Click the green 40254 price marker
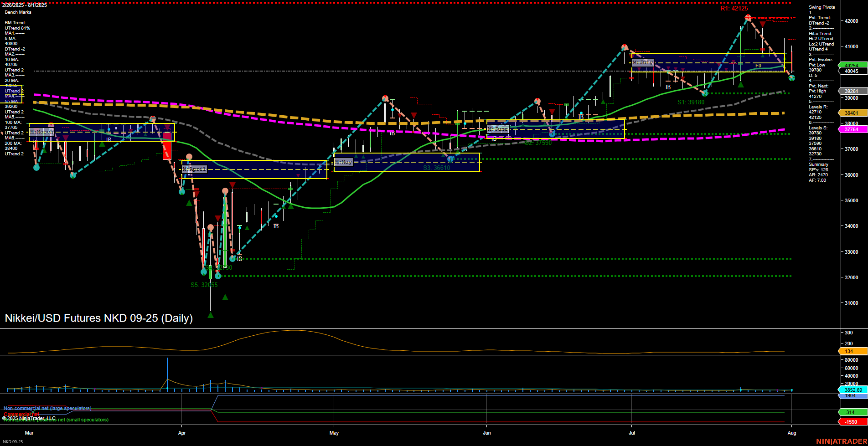 pos(852,65)
